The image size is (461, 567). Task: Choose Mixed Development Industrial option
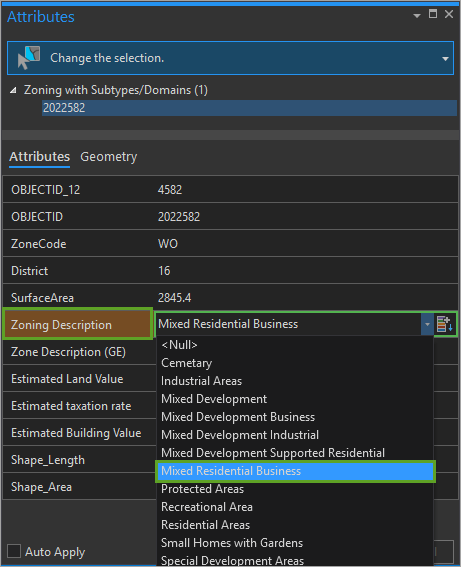point(295,435)
